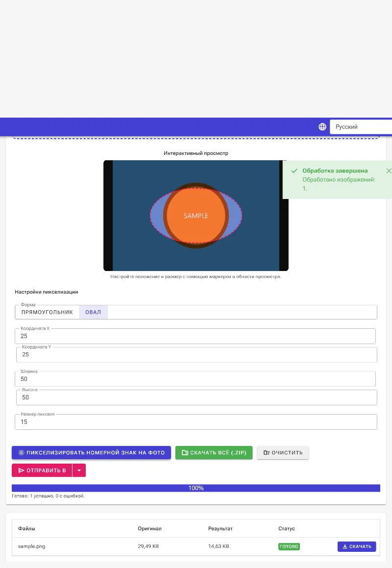This screenshot has width=392, height=568.
Task: Click into the Высота input
Action: point(196,397)
